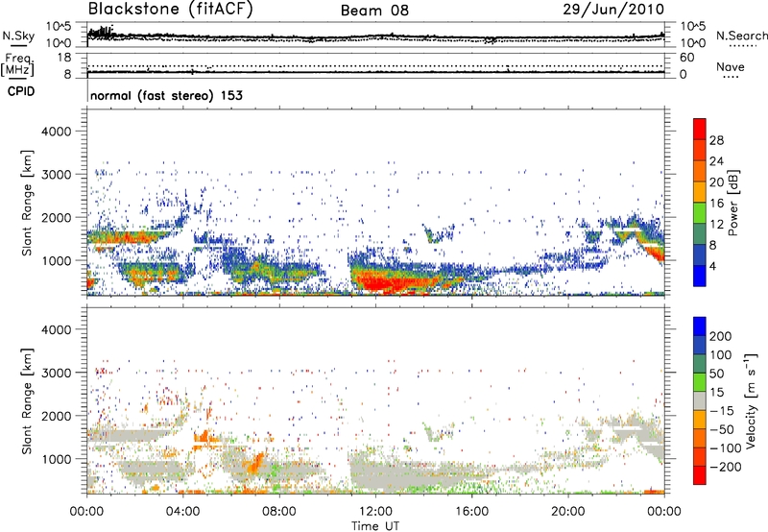Click the 2000 tick of the power panel
The width and height of the screenshot is (768, 532).
click(x=56, y=217)
